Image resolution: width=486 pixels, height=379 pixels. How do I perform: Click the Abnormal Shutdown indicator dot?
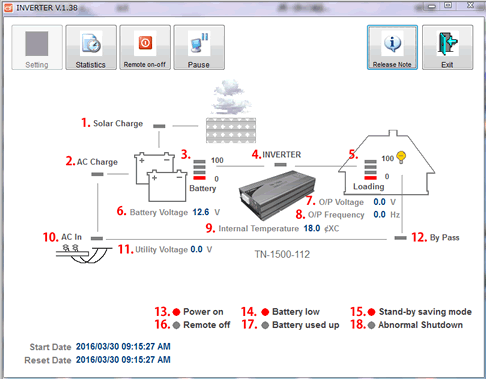tap(371, 325)
